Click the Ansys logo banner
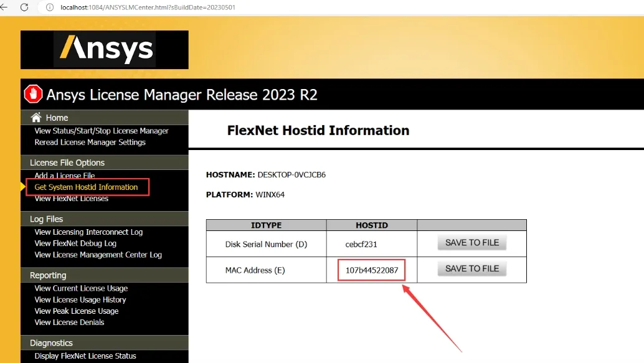The image size is (644, 363). tap(105, 50)
